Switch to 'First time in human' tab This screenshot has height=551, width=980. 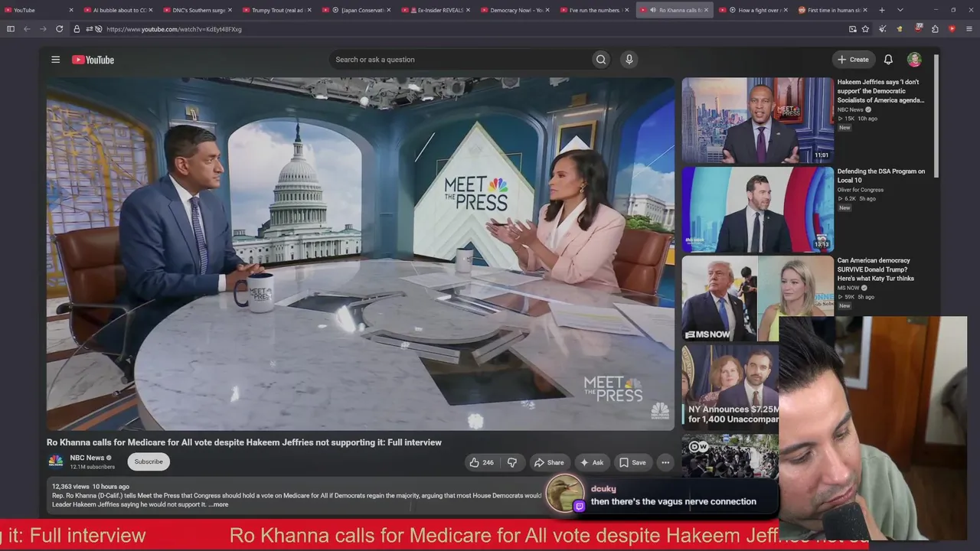[x=833, y=10]
